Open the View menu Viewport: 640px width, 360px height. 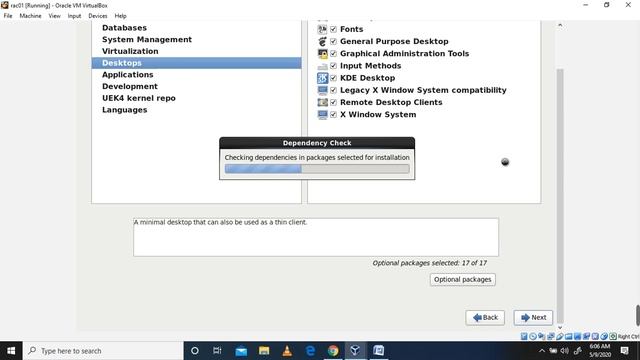click(x=54, y=16)
